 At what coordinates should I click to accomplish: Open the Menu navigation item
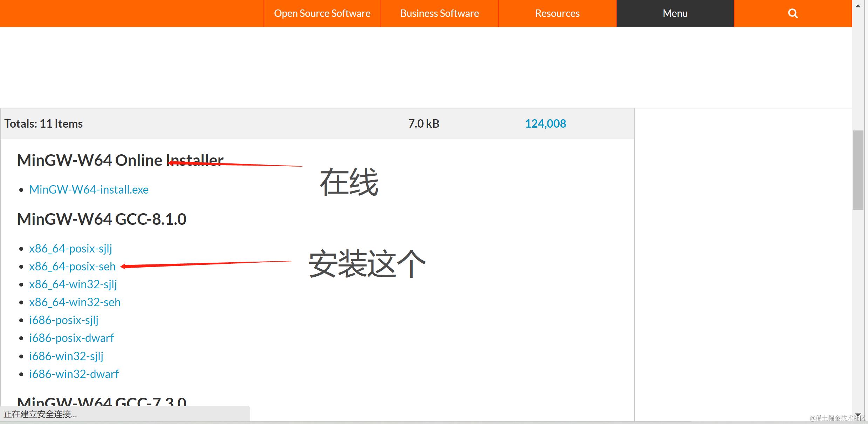675,13
